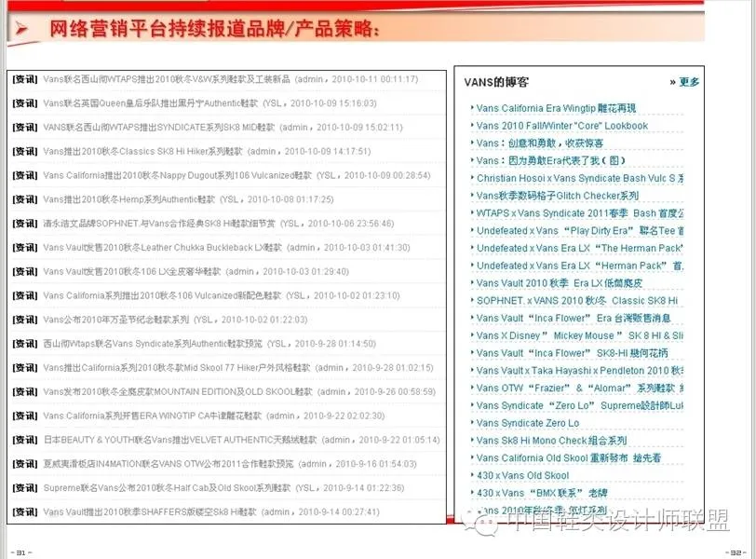Open Vans Sk8 Hi Mono Check组合系列 post
Image resolution: width=756 pixels, height=559 pixels.
pyautogui.click(x=551, y=441)
